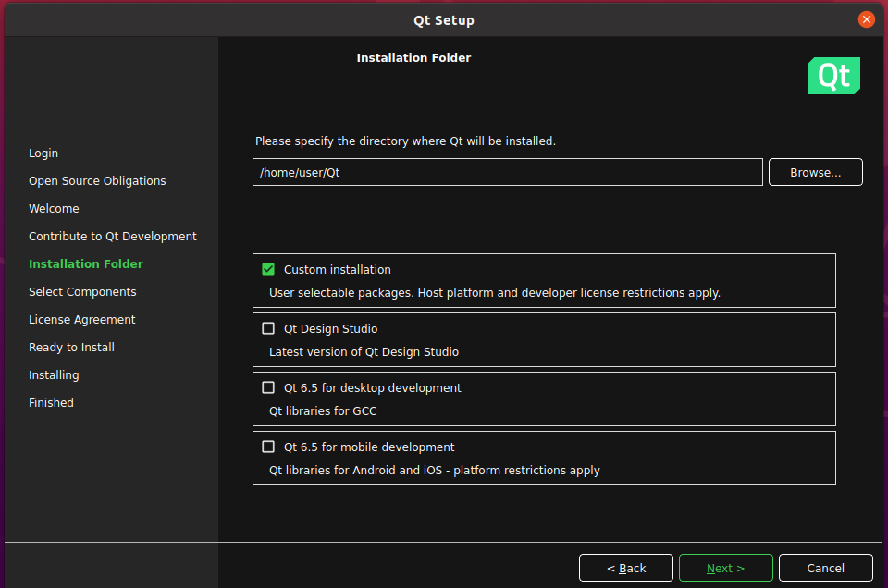Select the License Agreement step

[81, 320]
